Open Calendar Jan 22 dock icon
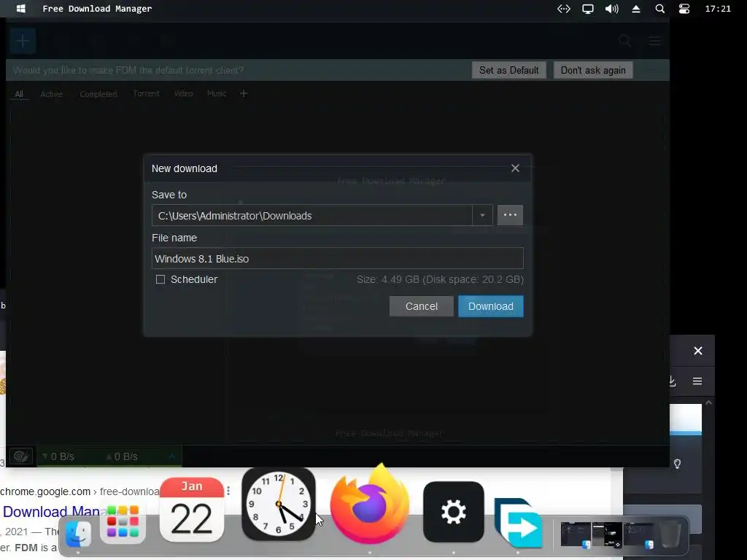 192,510
